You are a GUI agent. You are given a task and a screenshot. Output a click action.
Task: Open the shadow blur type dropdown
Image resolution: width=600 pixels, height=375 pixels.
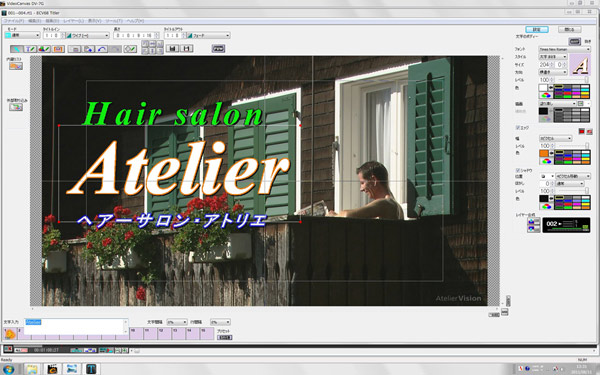click(570, 184)
